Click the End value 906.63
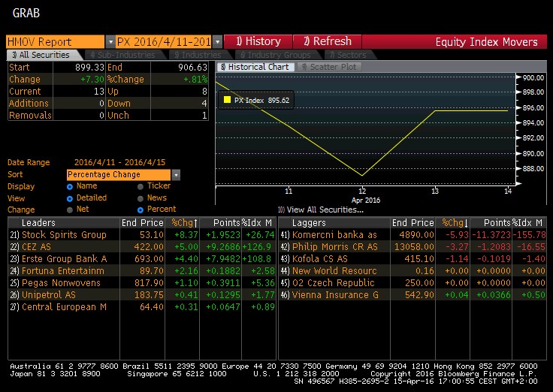 pyautogui.click(x=192, y=68)
